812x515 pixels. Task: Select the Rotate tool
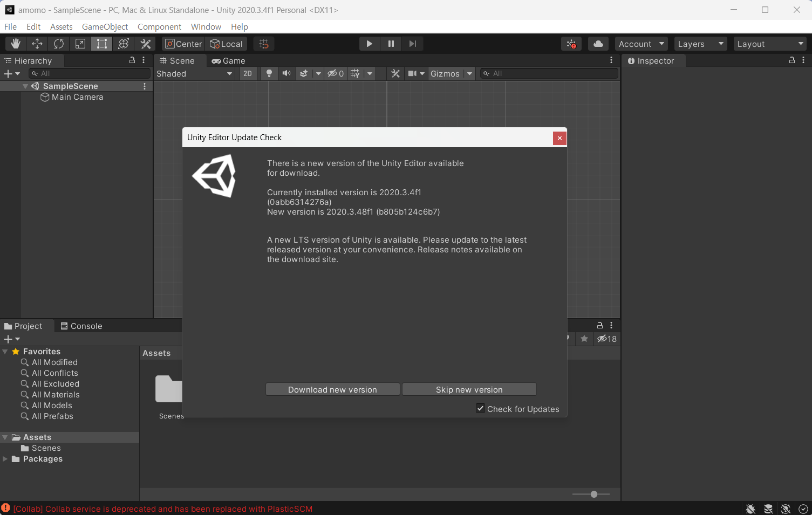tap(59, 44)
